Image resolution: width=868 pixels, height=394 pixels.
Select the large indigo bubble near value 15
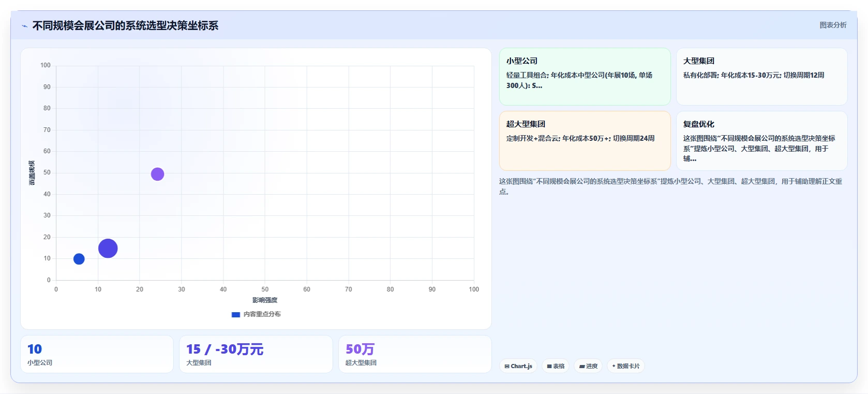[x=108, y=249]
